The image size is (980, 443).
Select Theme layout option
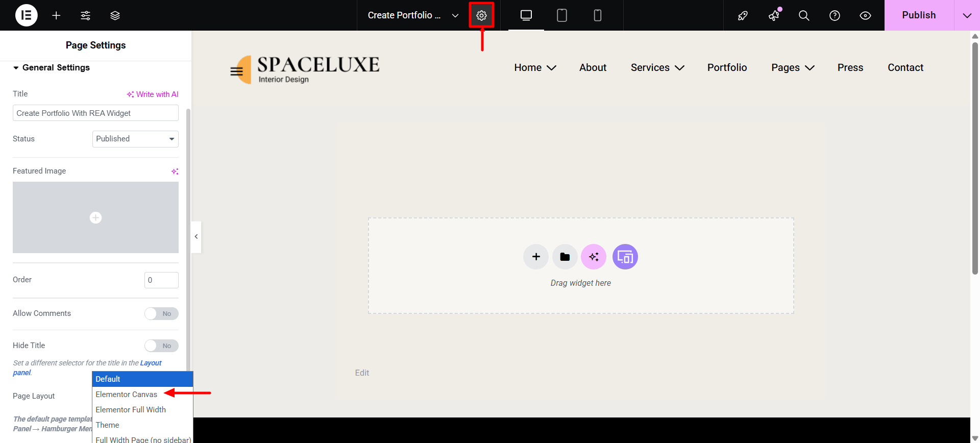[142, 425]
